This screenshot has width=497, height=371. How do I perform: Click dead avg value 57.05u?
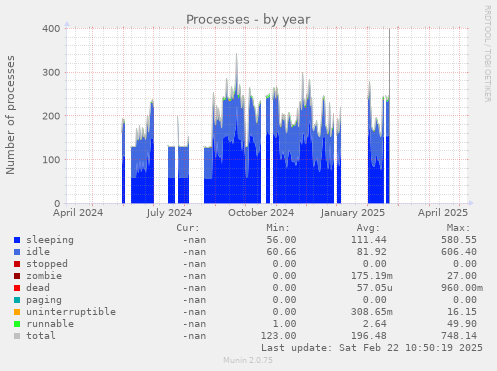click(x=375, y=288)
